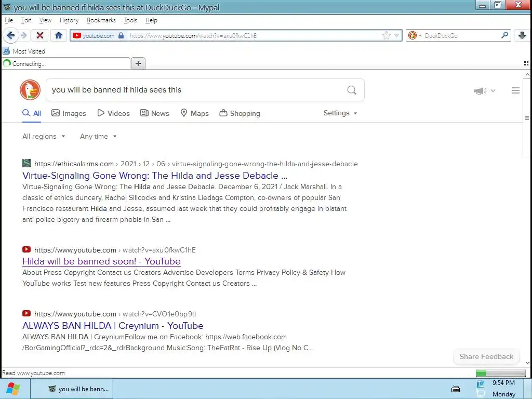Click the DuckDuckGo duck logo

pos(30,90)
